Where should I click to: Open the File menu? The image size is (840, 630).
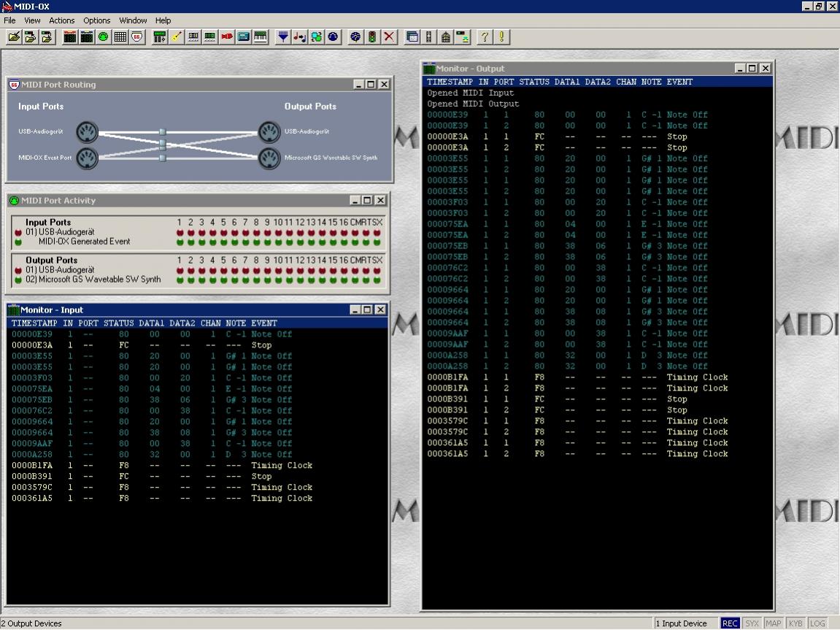(x=9, y=20)
